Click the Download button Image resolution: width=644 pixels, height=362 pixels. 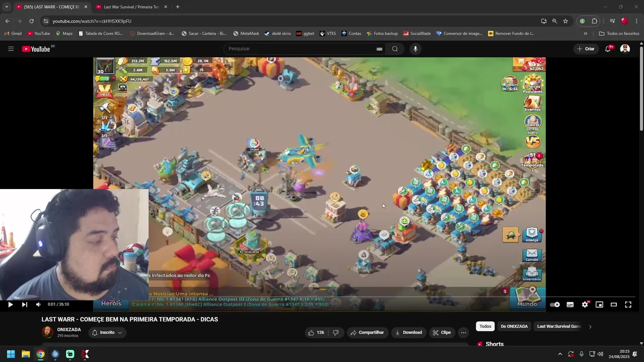click(x=408, y=332)
